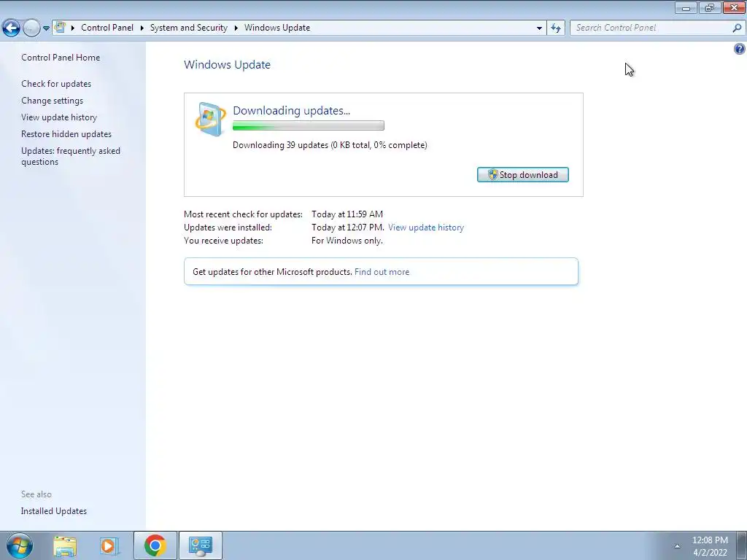Close the Windows Update window

click(734, 7)
